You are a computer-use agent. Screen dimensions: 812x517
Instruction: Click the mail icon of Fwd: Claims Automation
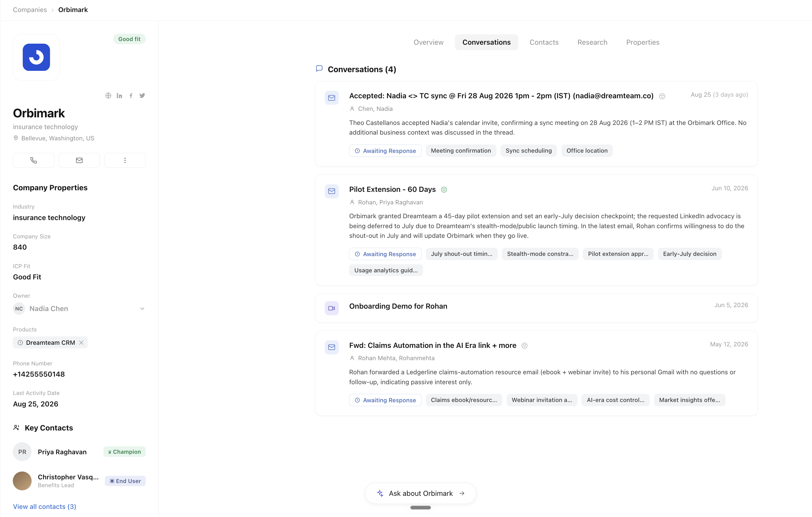pos(332,347)
